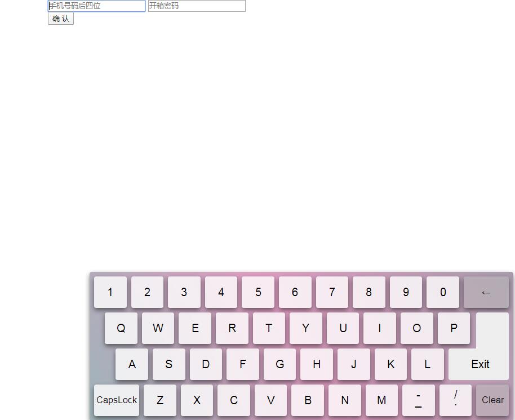The width and height of the screenshot is (515, 420).
Task: Focus the 手机号码后四位 input field
Action: point(96,6)
